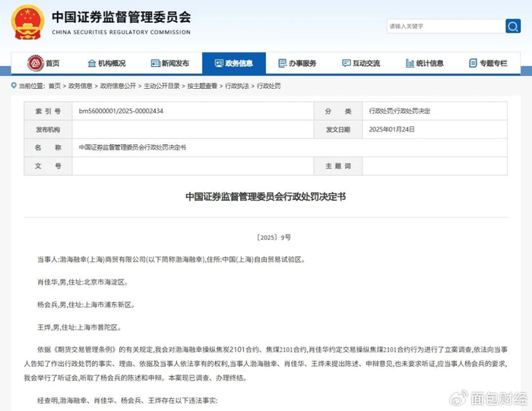Click the form icon beside 办事服务
The image size is (532, 411).
coord(282,63)
